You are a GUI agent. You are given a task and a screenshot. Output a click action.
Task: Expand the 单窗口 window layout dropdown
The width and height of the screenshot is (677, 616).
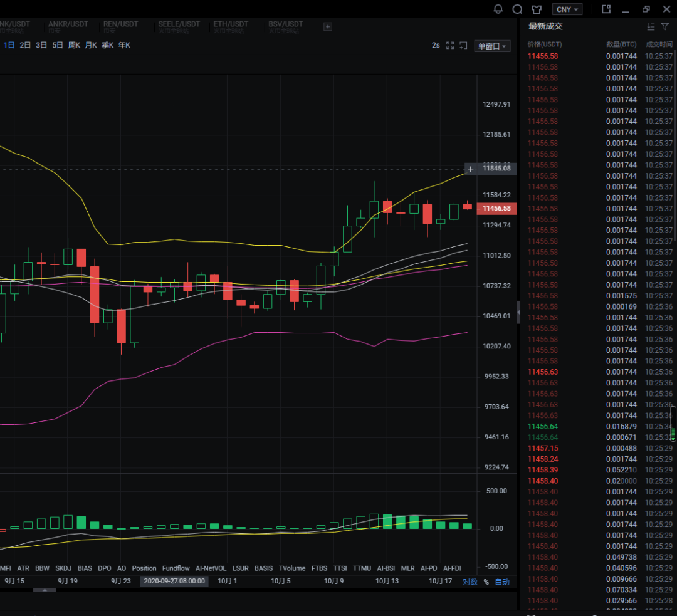pos(493,46)
